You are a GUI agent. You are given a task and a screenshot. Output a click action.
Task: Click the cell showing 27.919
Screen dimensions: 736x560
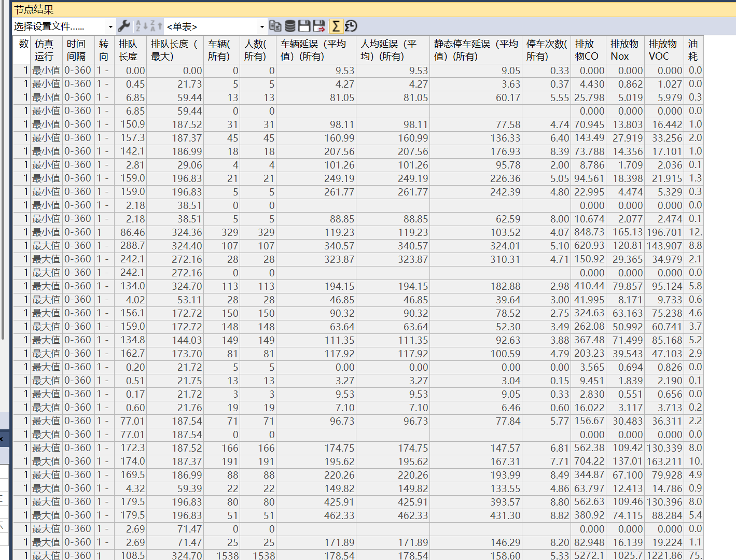625,138
